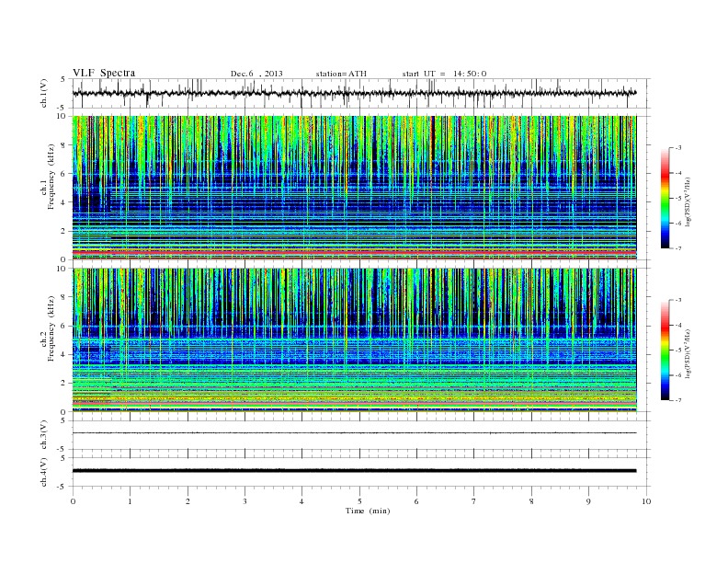Click time axis tick label "7"

[474, 501]
